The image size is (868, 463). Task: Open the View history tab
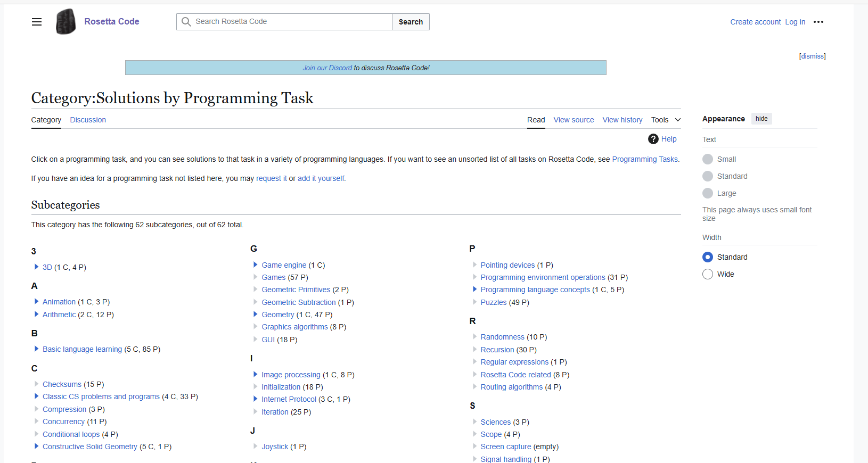pos(623,120)
